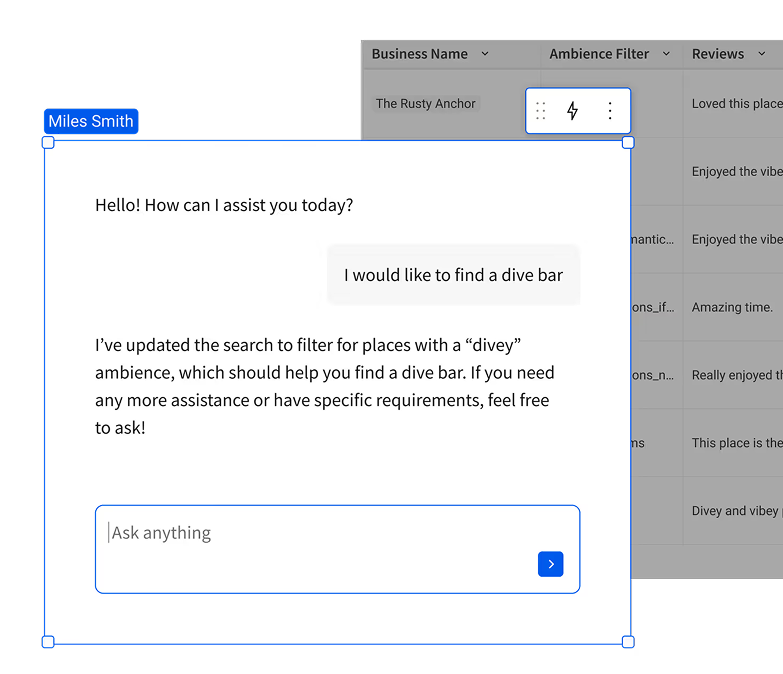The width and height of the screenshot is (783, 674).
Task: Click the top-right resize handle of chat element
Action: (628, 143)
